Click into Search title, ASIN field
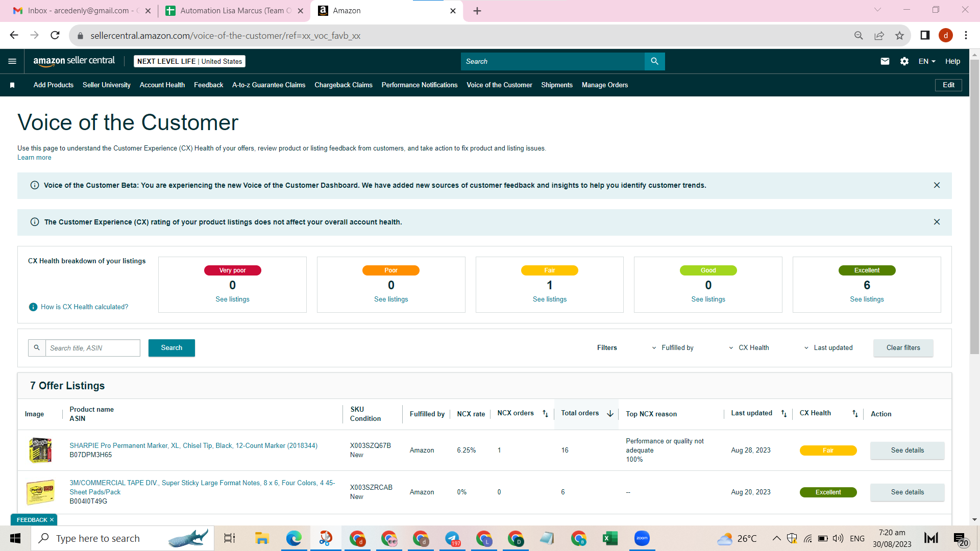 [93, 348]
